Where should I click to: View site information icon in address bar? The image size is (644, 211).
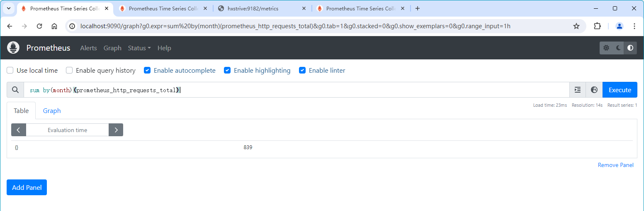tap(72, 26)
